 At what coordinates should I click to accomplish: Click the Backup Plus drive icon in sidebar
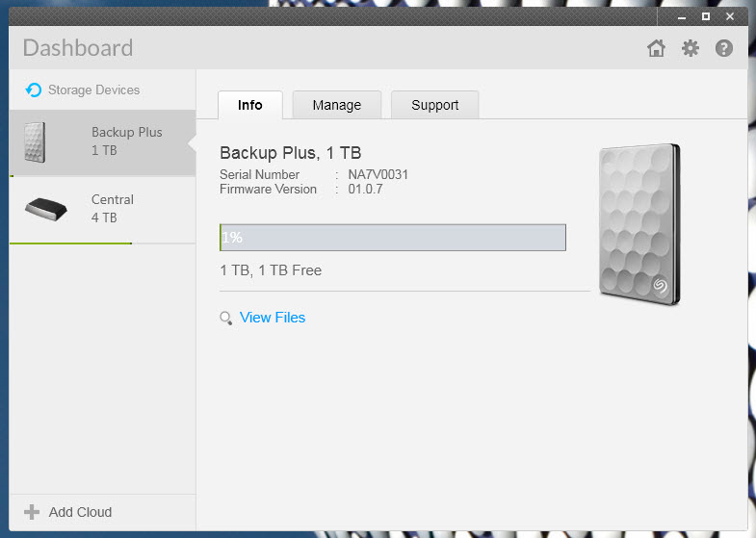click(35, 142)
